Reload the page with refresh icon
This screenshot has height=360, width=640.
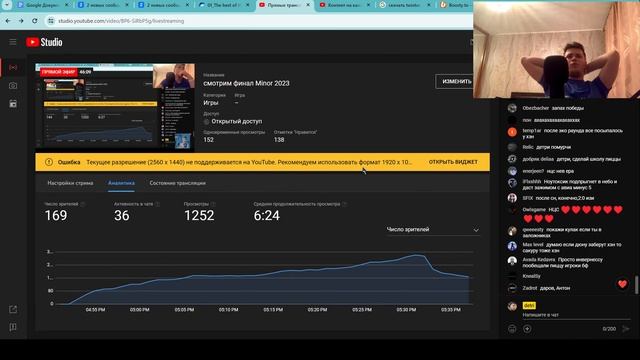point(35,21)
